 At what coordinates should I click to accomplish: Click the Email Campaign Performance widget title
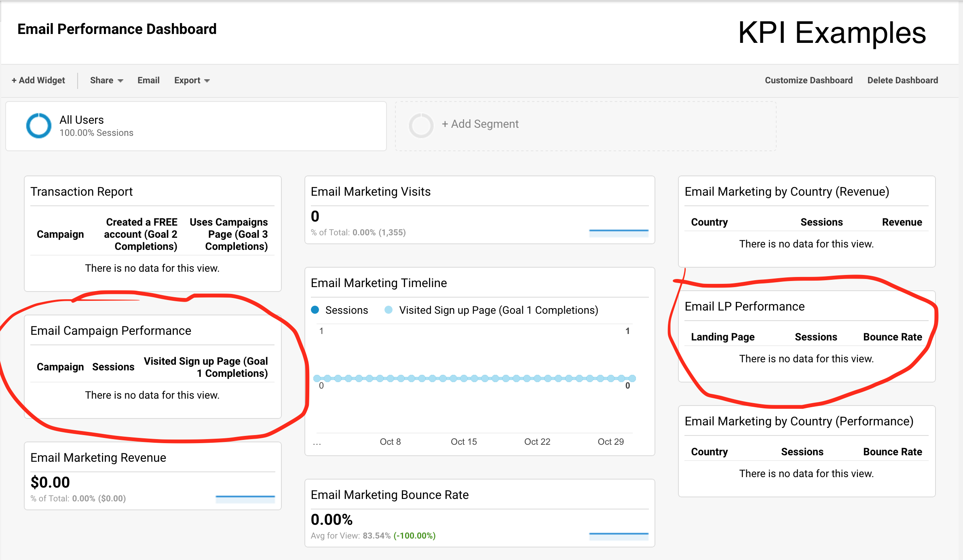pyautogui.click(x=111, y=330)
